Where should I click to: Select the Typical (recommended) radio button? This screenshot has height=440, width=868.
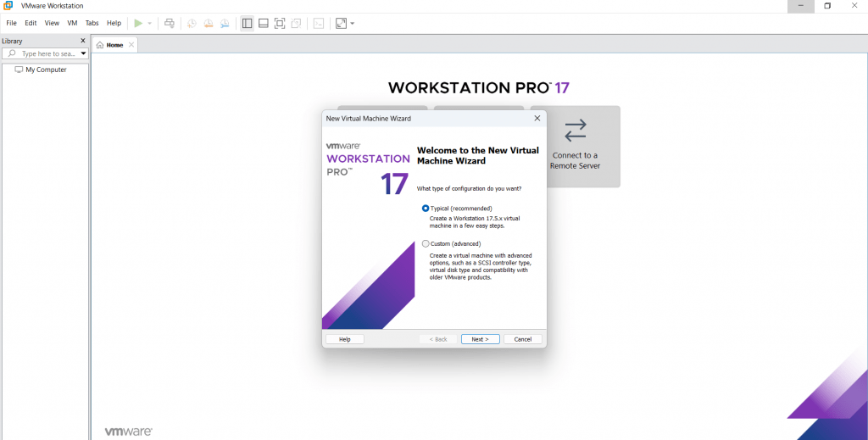[426, 209]
